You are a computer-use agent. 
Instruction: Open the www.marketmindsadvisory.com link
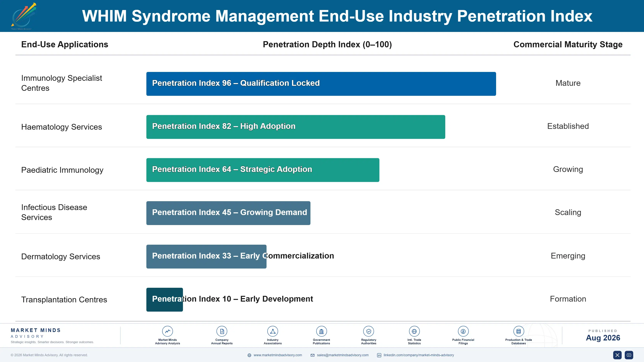pos(278,355)
